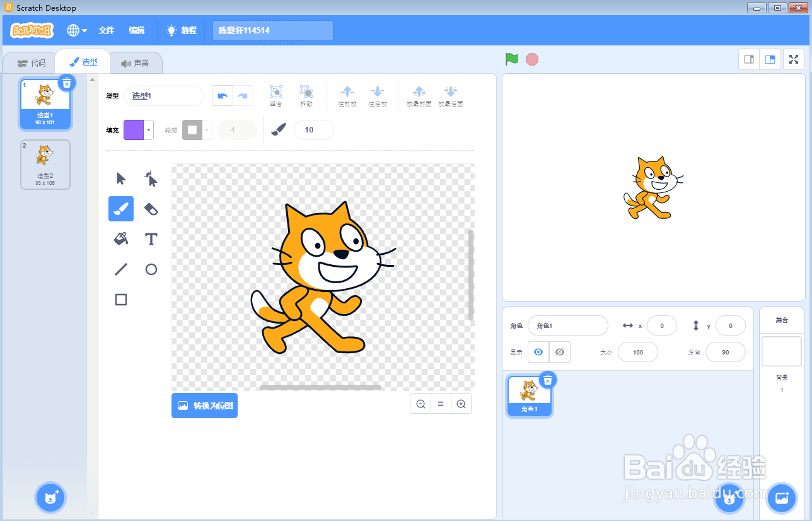Select the Text tool
Screen dimensions: 812x521
(151, 239)
